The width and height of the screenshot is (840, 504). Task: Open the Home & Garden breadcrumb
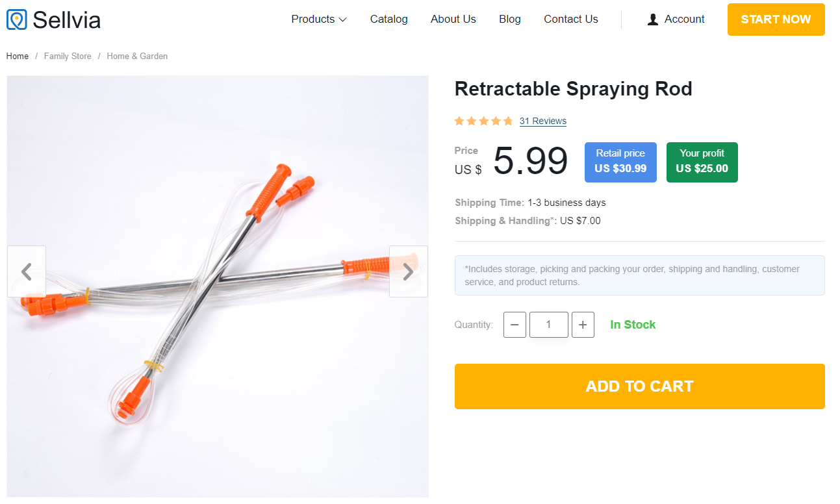click(x=137, y=57)
